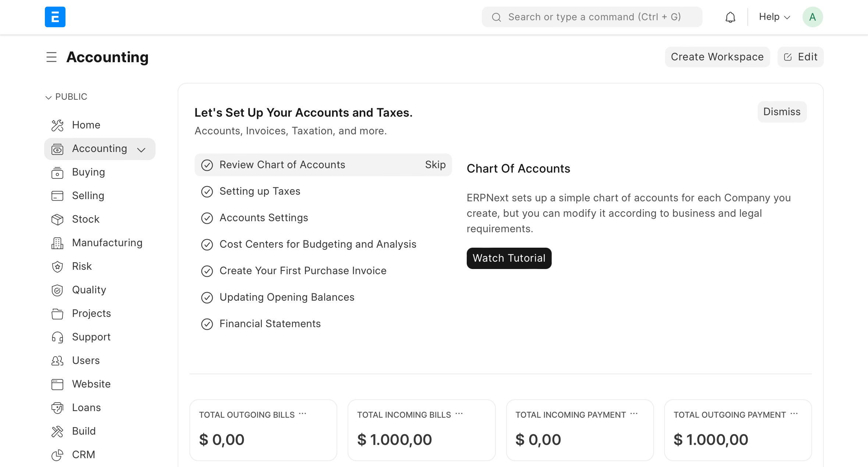Open notifications via the bell icon

point(730,17)
